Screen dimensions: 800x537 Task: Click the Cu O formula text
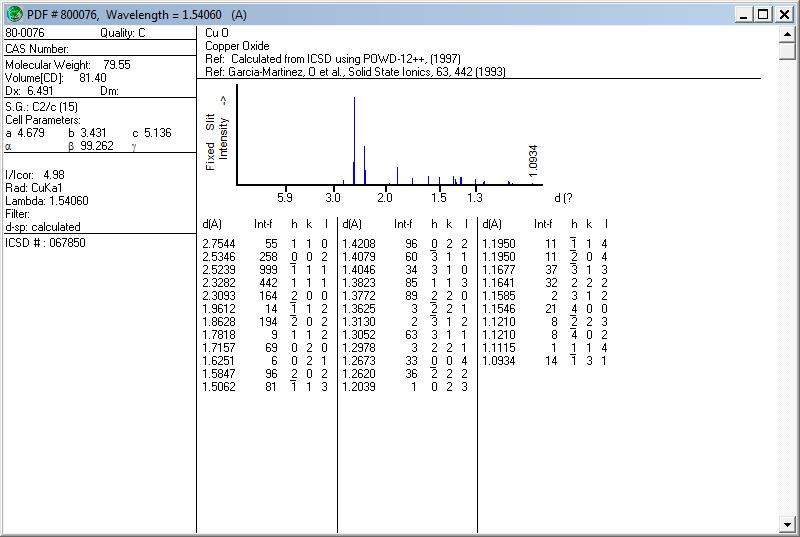click(217, 33)
